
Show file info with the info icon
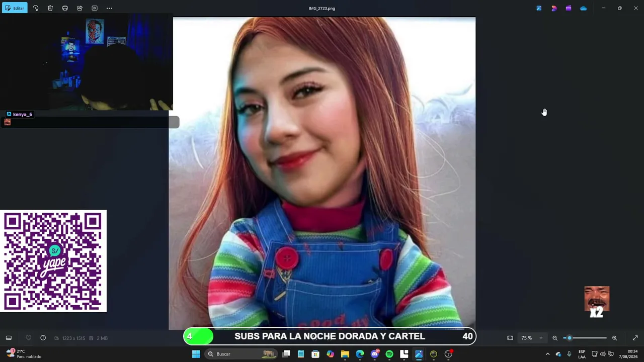click(x=43, y=338)
